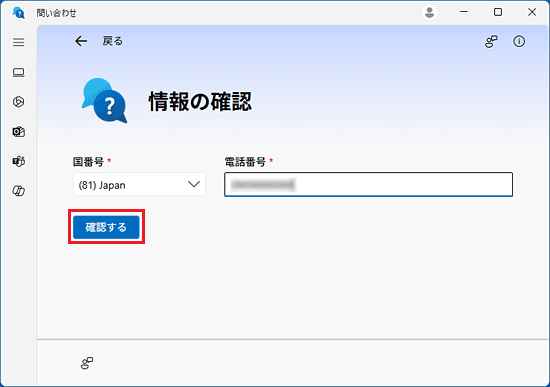The image size is (550, 387).
Task: Open the hamburger navigation menu
Action: point(19,42)
